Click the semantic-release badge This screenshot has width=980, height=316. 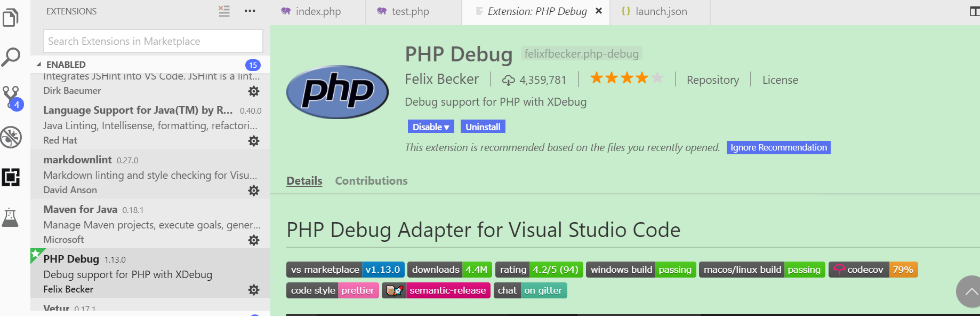[x=436, y=290]
